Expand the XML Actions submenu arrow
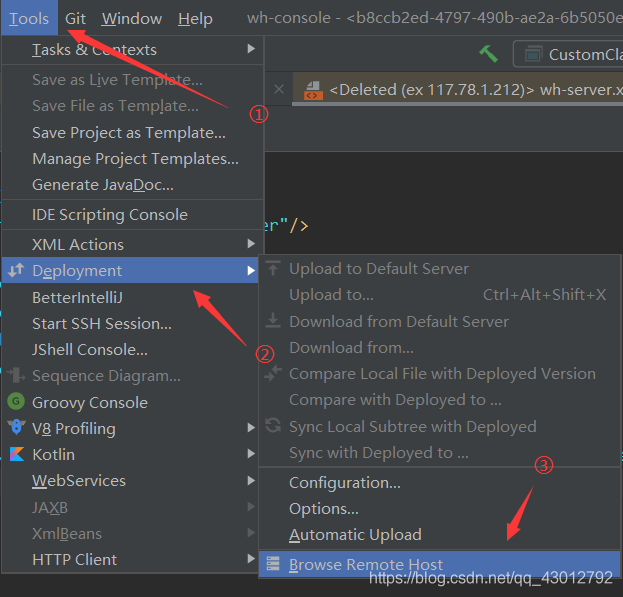 (251, 243)
